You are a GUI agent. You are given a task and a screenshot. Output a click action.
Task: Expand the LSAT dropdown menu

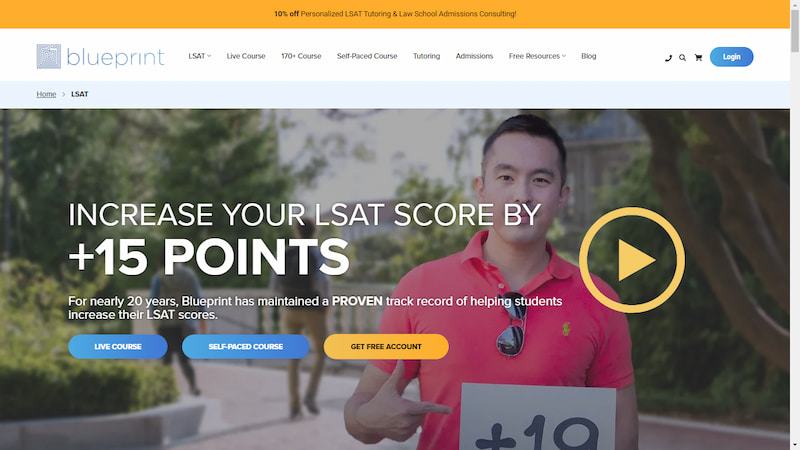(199, 56)
